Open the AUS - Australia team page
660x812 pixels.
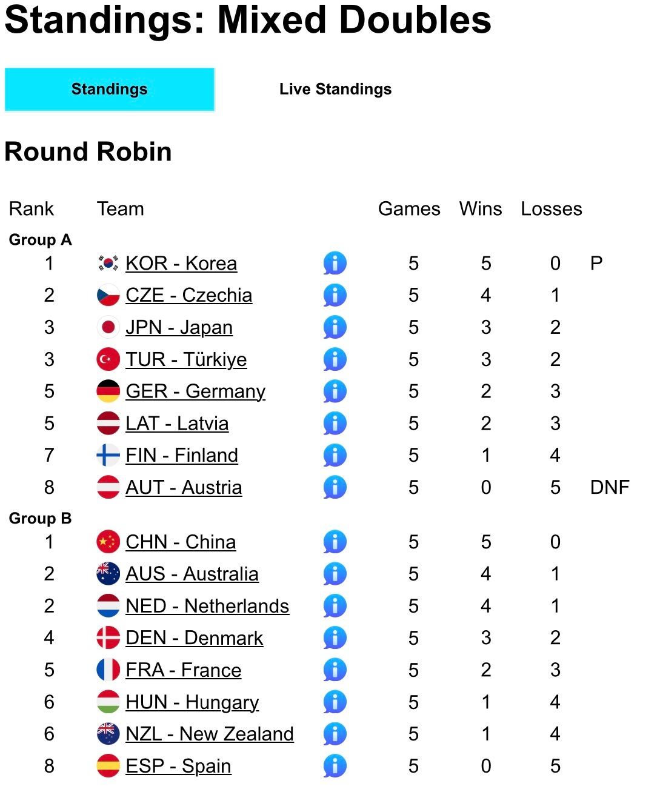pos(192,574)
